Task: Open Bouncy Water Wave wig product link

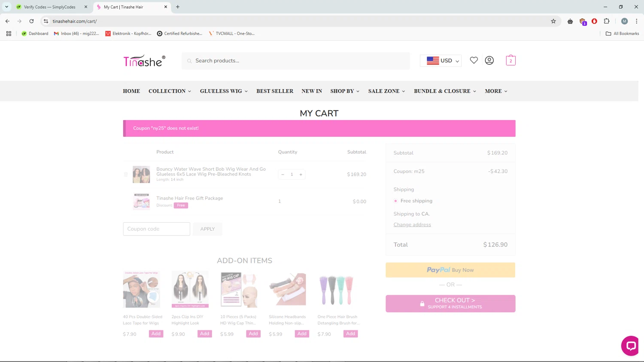Action: click(211, 172)
